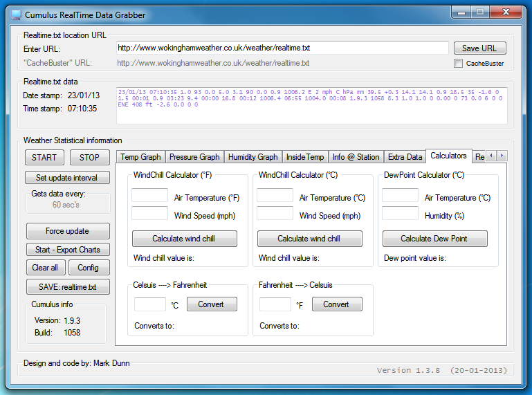This screenshot has height=395, width=532.
Task: Open Start - Export Charts
Action: tap(66, 250)
